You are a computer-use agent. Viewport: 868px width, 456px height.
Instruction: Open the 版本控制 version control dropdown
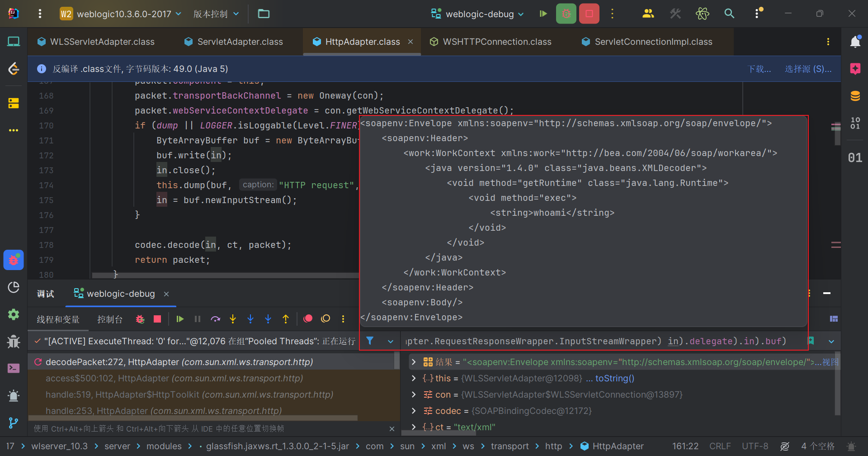tap(216, 14)
